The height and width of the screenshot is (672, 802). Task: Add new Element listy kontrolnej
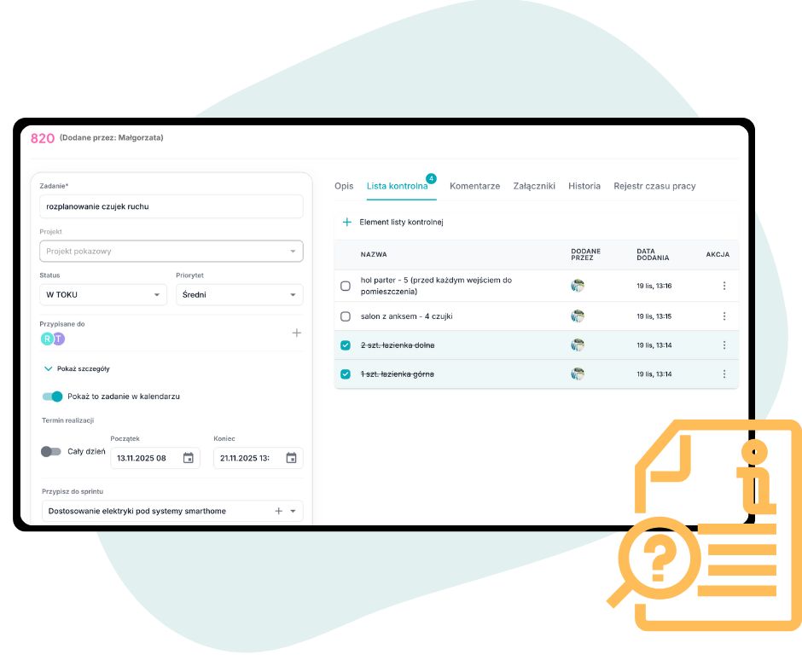click(393, 223)
